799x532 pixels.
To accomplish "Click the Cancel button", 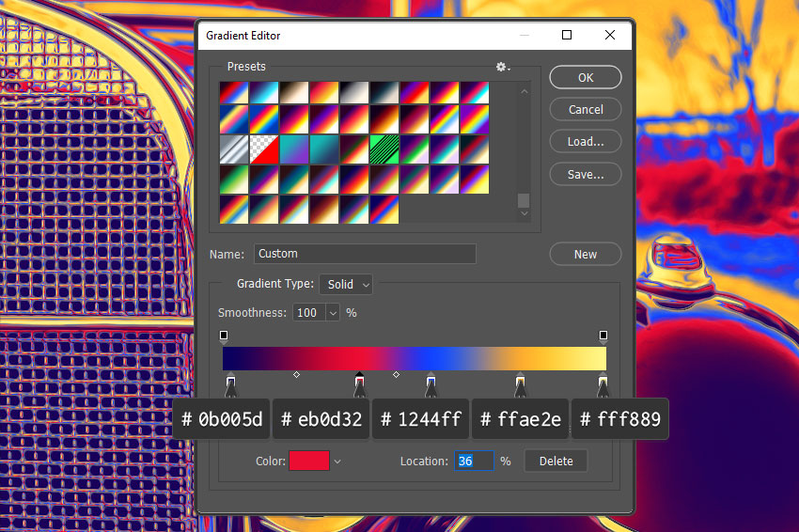I will coord(586,110).
